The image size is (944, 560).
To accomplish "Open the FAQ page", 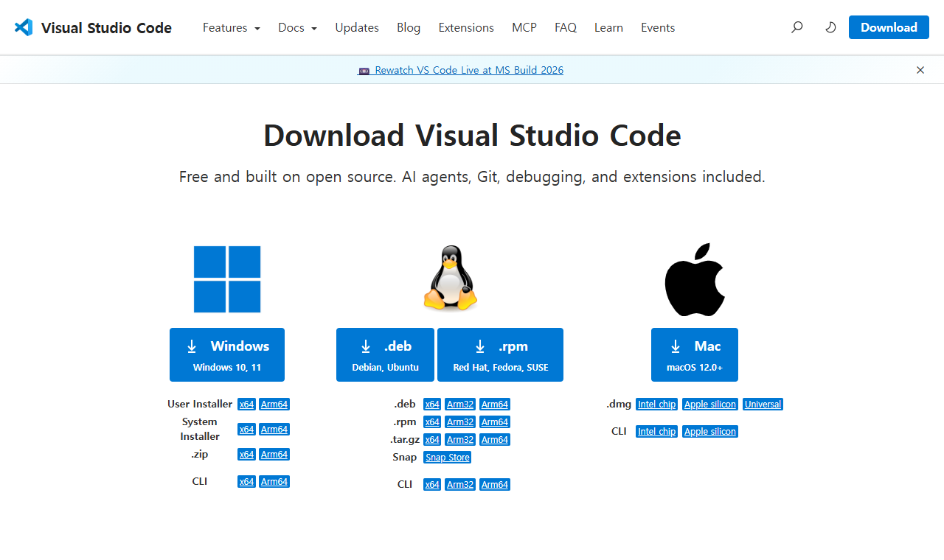I will point(566,27).
